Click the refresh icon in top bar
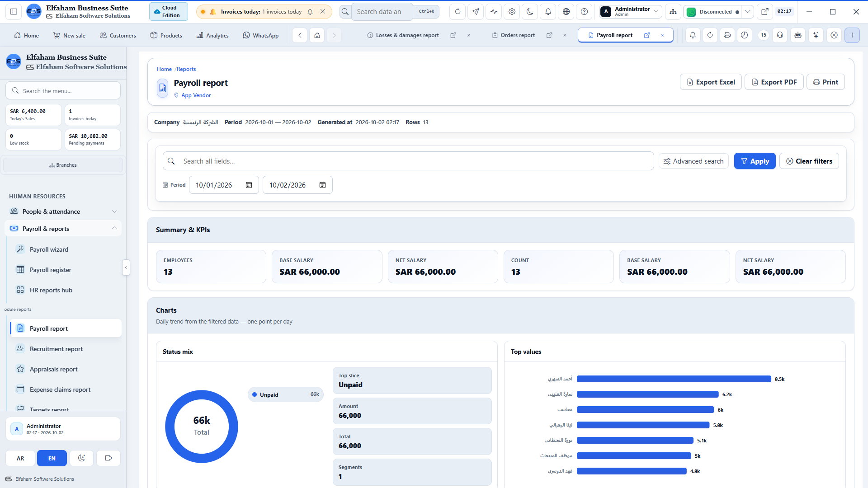 coord(458,12)
